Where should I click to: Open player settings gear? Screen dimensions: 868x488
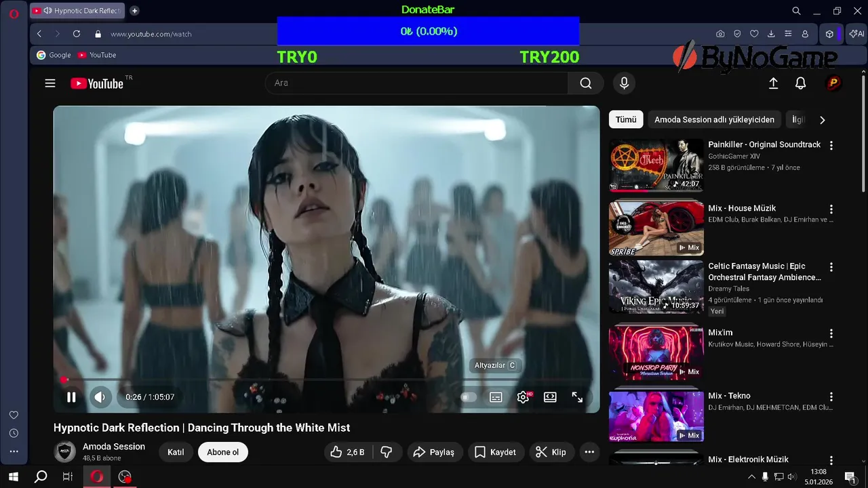point(523,397)
